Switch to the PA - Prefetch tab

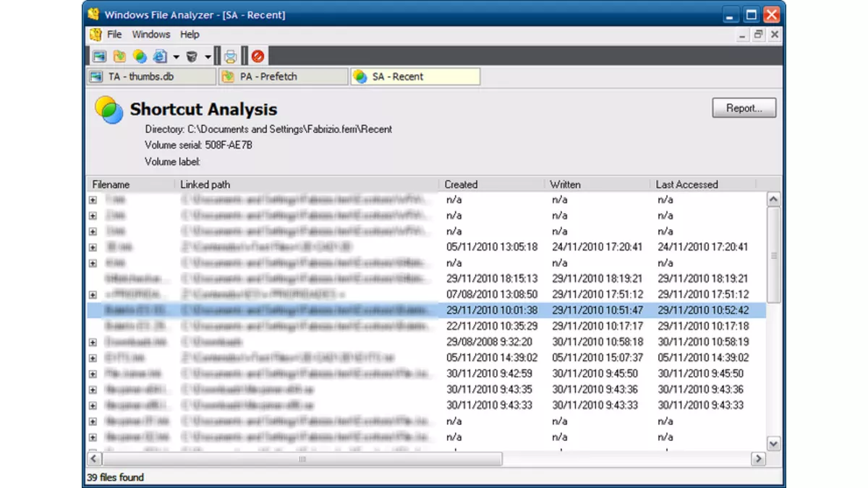tap(282, 77)
